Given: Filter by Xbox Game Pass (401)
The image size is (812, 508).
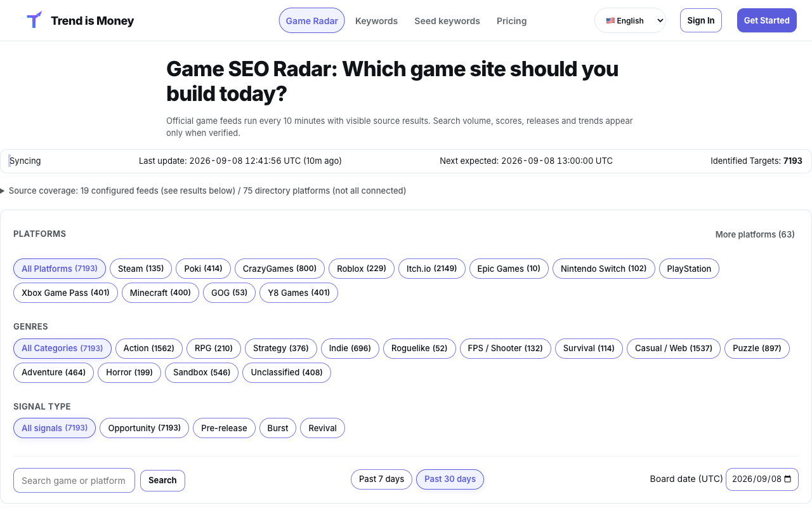Looking at the screenshot, I should (65, 293).
